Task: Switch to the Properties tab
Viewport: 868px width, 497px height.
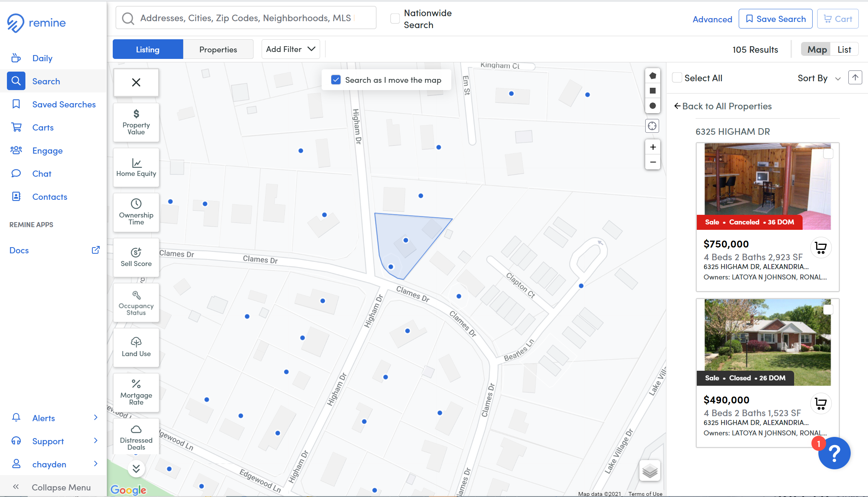Action: click(x=218, y=49)
